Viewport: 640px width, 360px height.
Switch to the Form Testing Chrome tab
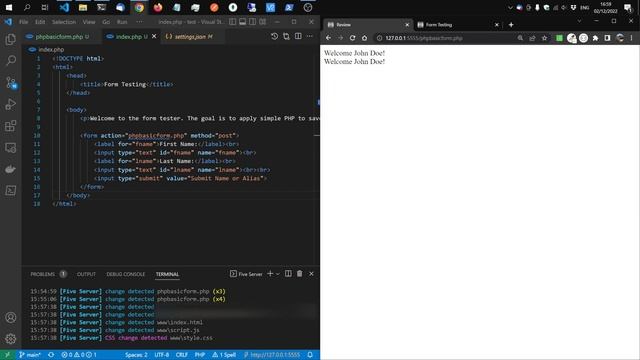point(456,25)
